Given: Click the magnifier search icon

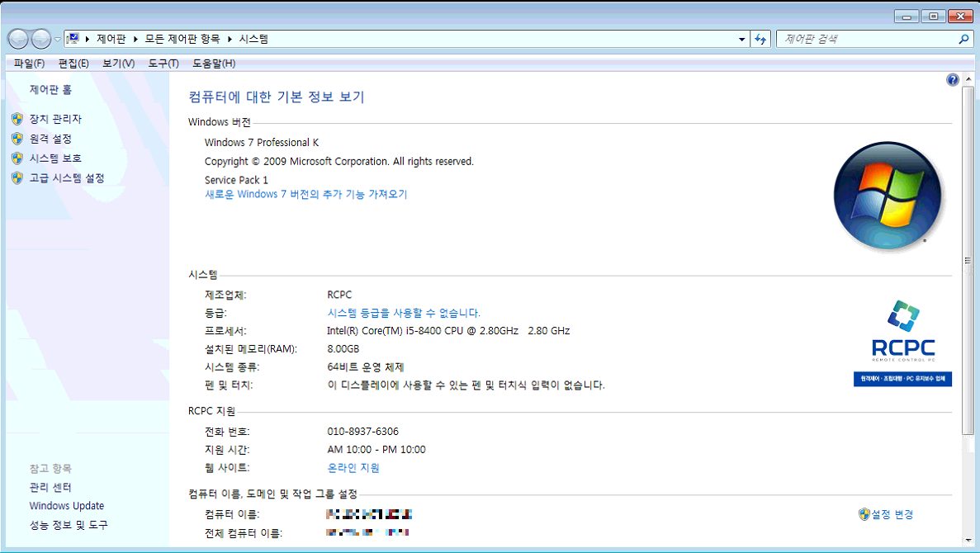Looking at the screenshot, I should [x=963, y=39].
